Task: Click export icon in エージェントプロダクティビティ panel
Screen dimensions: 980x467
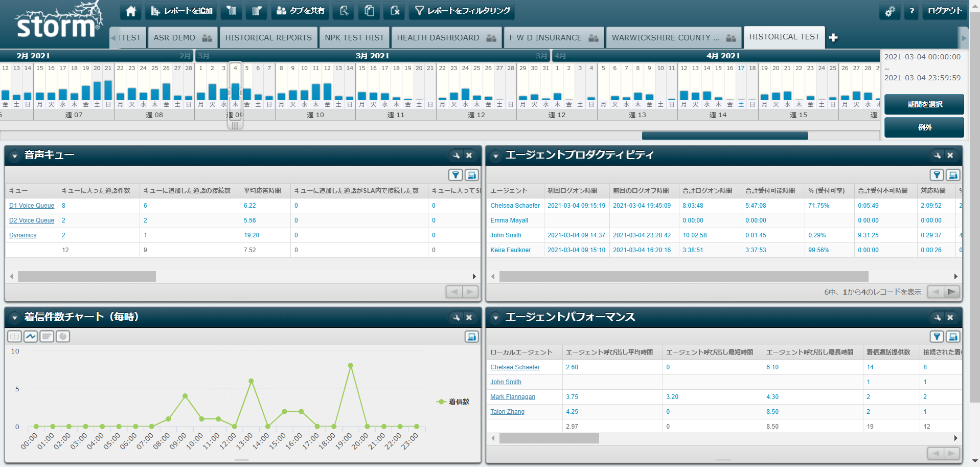Action: 953,175
